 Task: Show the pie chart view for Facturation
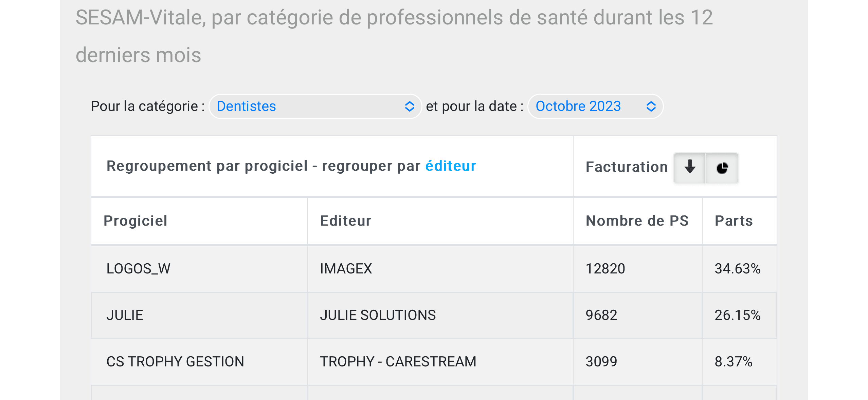[722, 168]
